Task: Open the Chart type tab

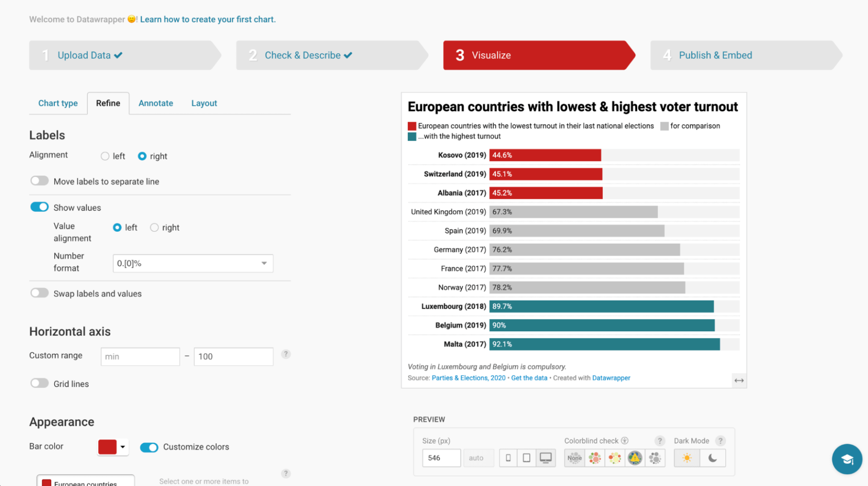Action: click(58, 103)
